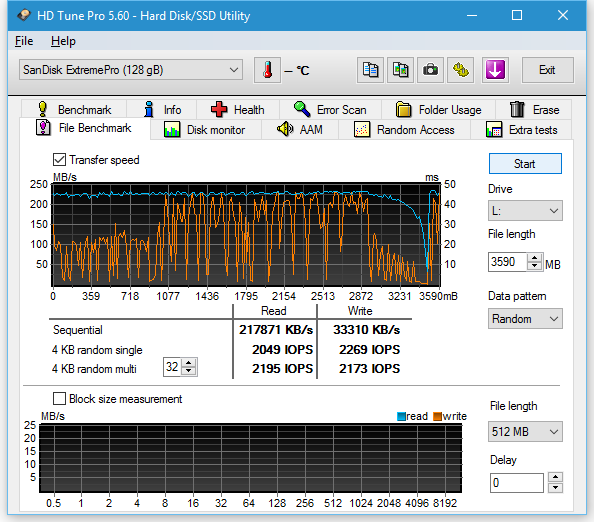Click the Delay input field
This screenshot has width=594, height=522.
click(517, 483)
